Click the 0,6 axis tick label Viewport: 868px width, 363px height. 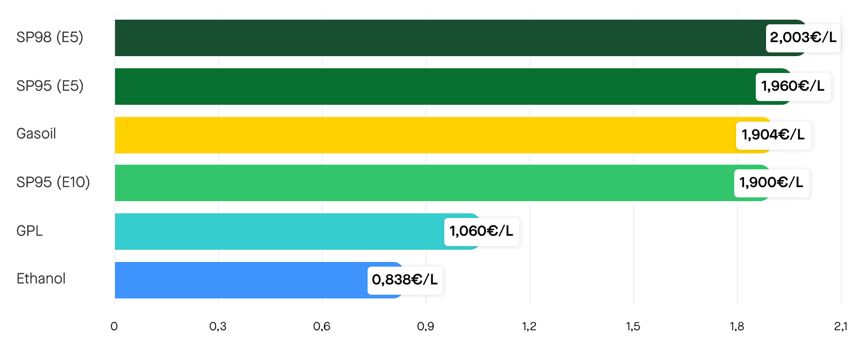point(322,327)
